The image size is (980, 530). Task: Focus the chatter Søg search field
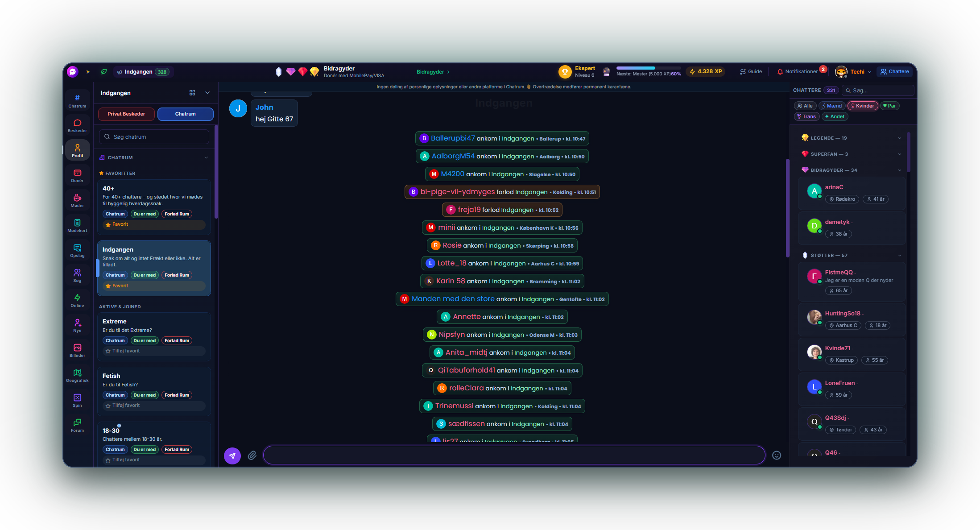(878, 91)
